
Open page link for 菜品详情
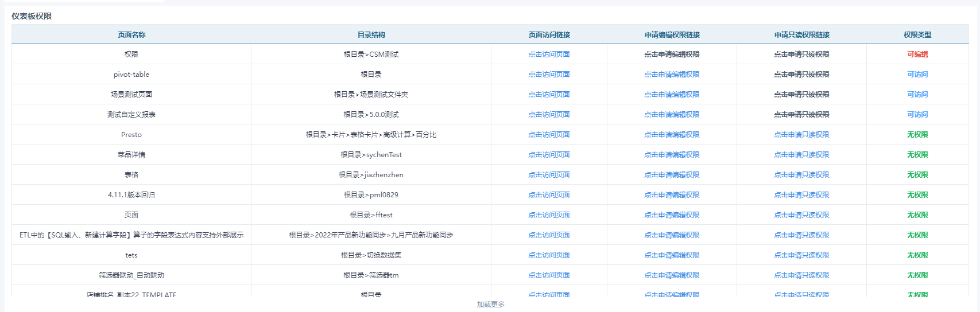(x=549, y=155)
